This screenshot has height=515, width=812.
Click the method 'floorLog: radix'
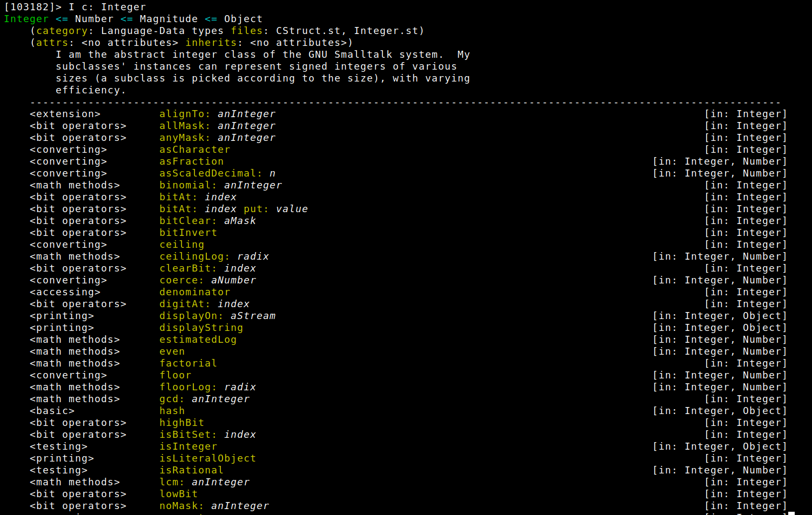coord(207,387)
